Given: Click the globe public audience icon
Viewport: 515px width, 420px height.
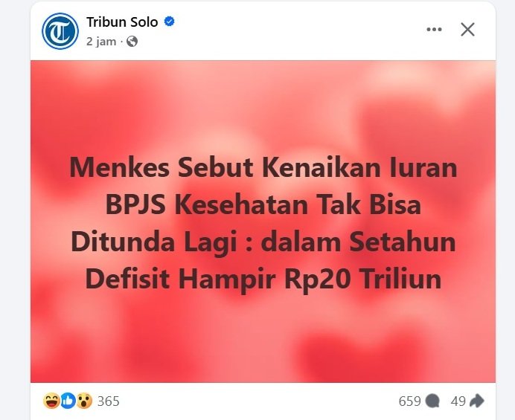Looking at the screenshot, I should [x=132, y=42].
